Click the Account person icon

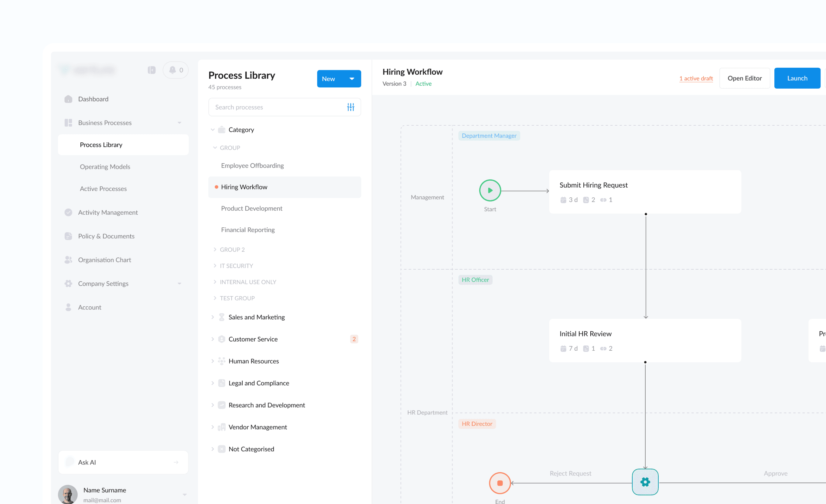(x=68, y=307)
